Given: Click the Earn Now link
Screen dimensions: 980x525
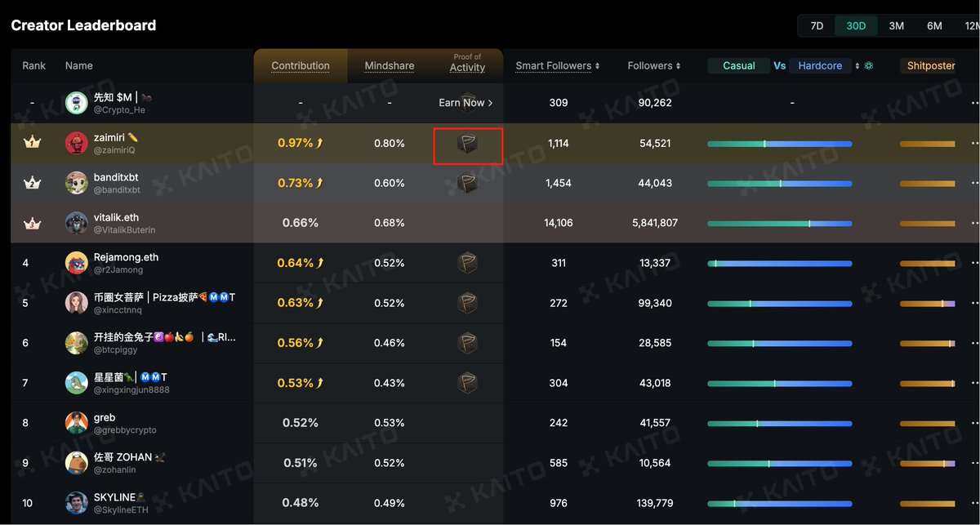Looking at the screenshot, I should (x=465, y=103).
